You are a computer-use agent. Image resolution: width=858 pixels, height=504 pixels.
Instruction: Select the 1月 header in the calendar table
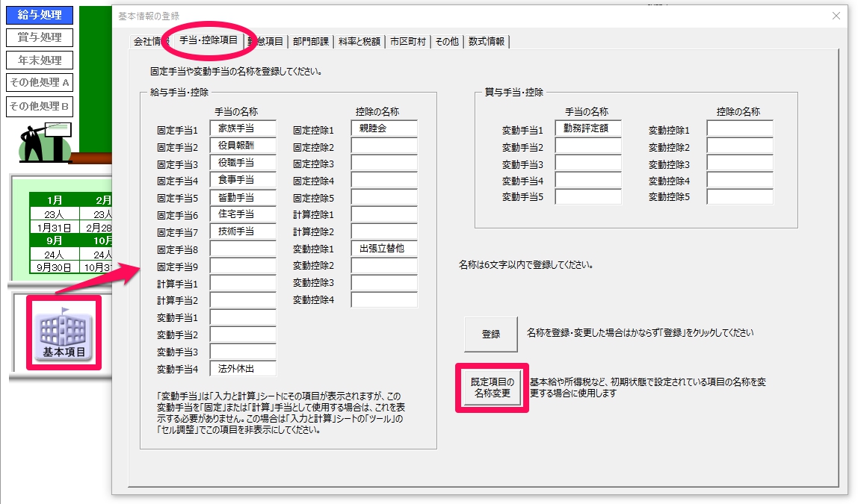point(54,200)
